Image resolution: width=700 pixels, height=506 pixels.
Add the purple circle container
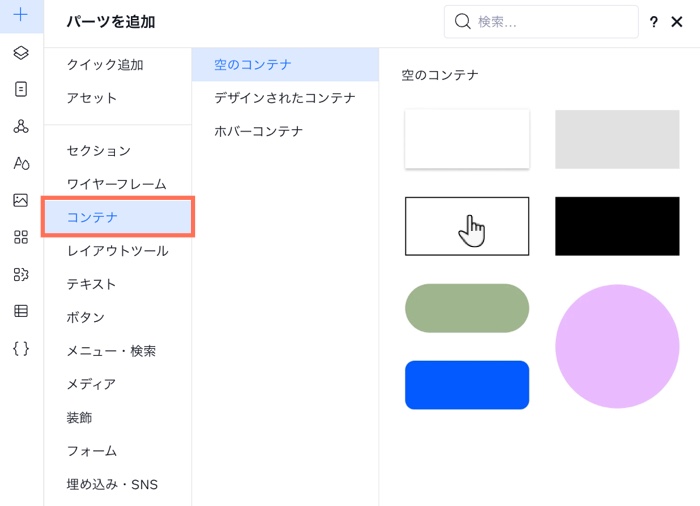point(617,346)
